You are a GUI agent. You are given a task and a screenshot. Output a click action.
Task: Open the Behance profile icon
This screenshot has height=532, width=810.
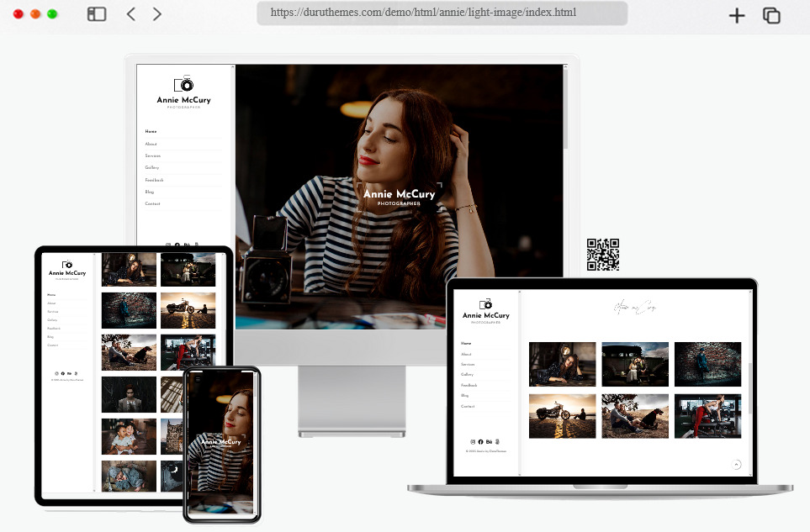(489, 441)
